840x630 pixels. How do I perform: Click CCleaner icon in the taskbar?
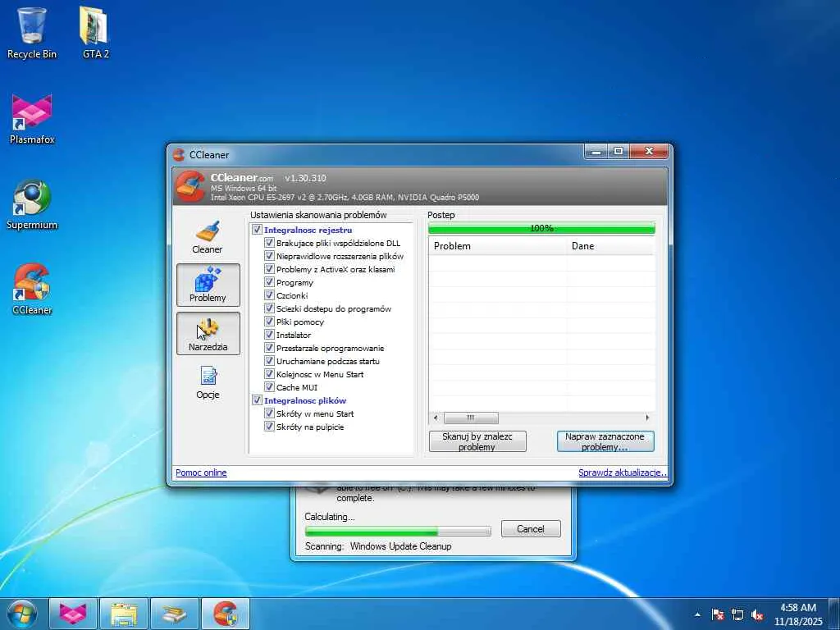[226, 614]
